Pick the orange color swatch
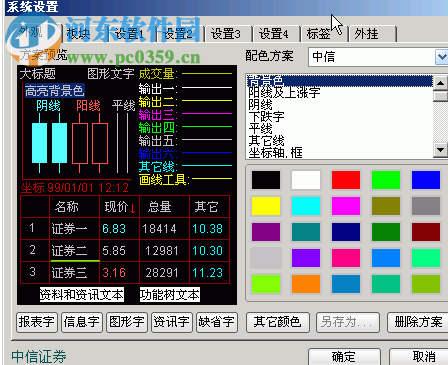The image size is (448, 365). point(306,284)
